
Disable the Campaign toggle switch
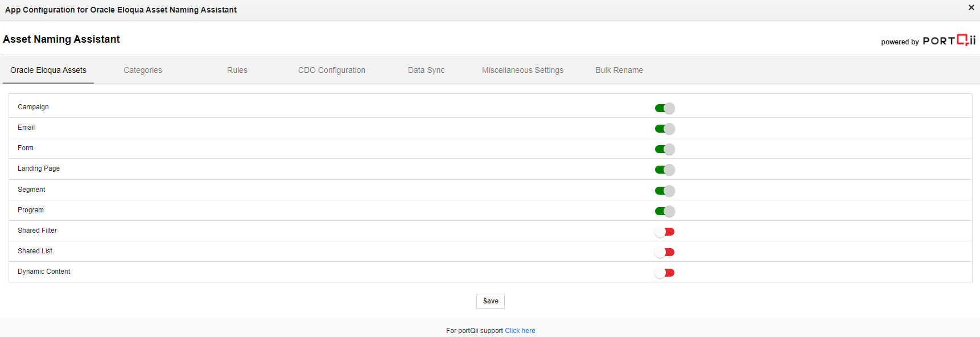tap(664, 108)
